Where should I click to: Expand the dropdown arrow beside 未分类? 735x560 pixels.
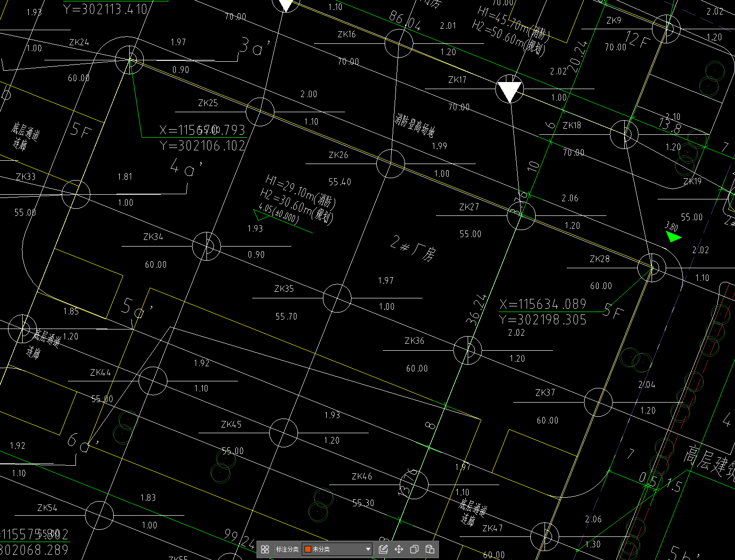[x=368, y=549]
